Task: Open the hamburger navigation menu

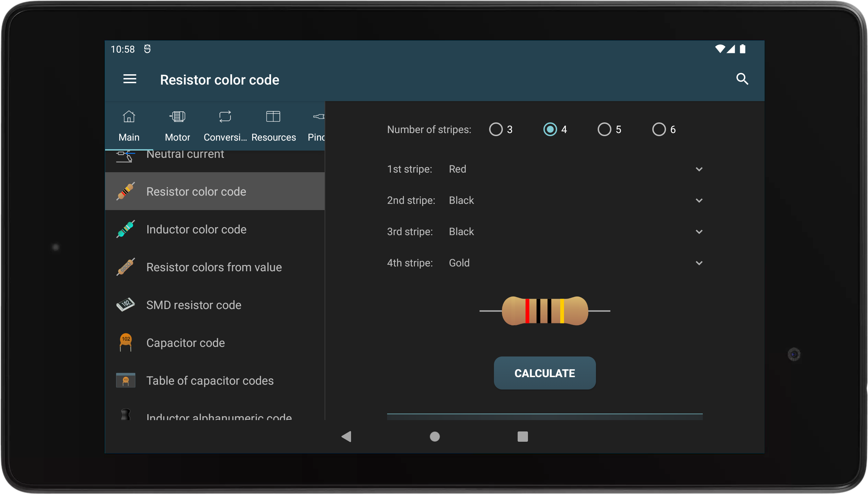Action: click(x=130, y=79)
